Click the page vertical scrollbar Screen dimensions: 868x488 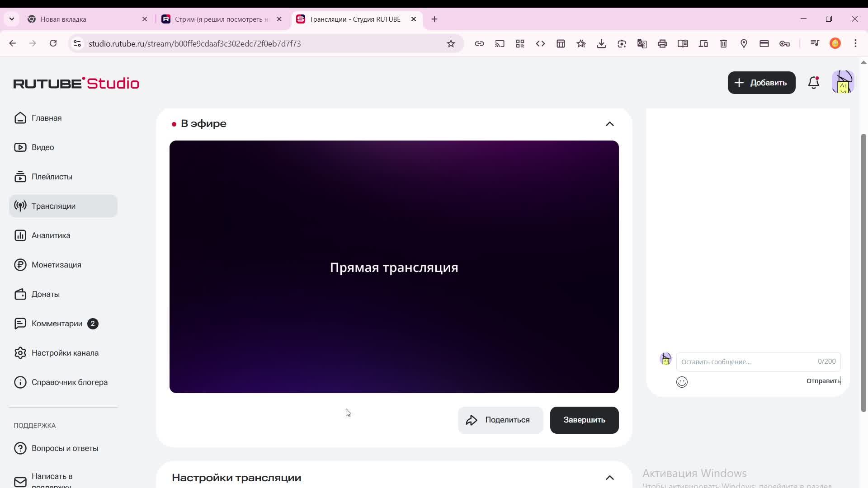tap(863, 271)
